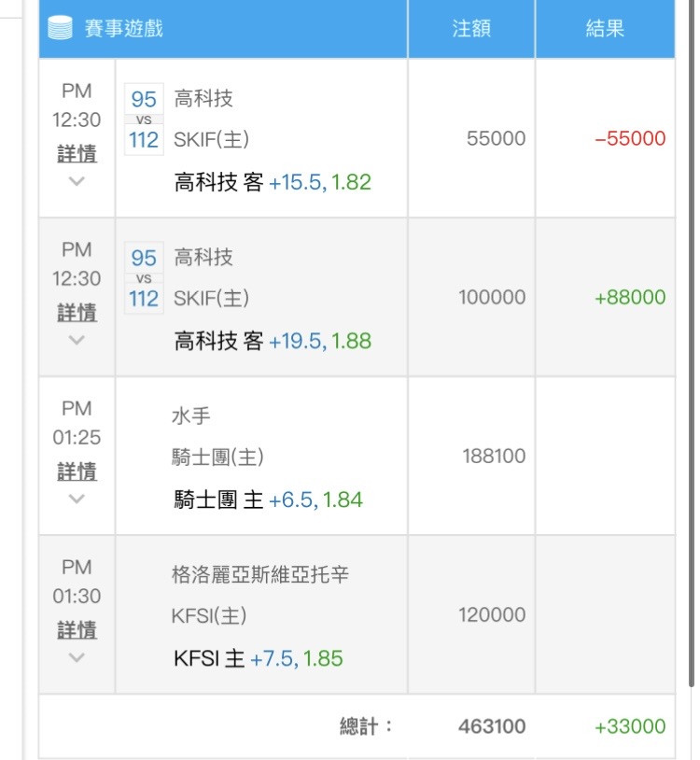
Task: Expand the chevron under the second 12:30 bet
Action: coord(77,340)
